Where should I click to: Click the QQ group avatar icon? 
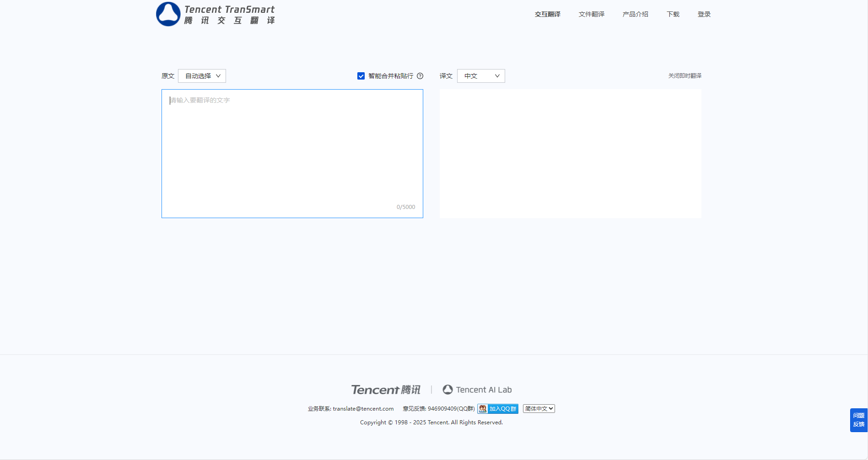(x=482, y=409)
